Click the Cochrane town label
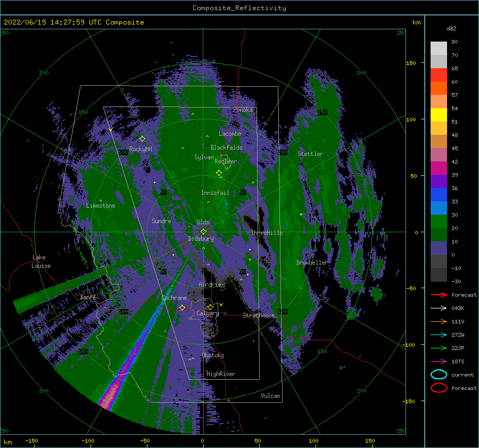The height and width of the screenshot is (448, 479). (174, 298)
